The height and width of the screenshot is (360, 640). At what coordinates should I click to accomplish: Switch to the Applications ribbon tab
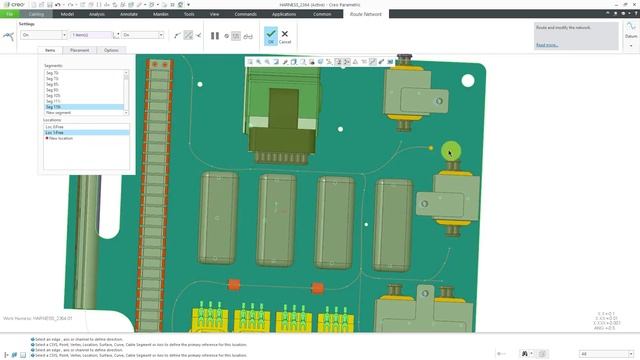tap(284, 14)
